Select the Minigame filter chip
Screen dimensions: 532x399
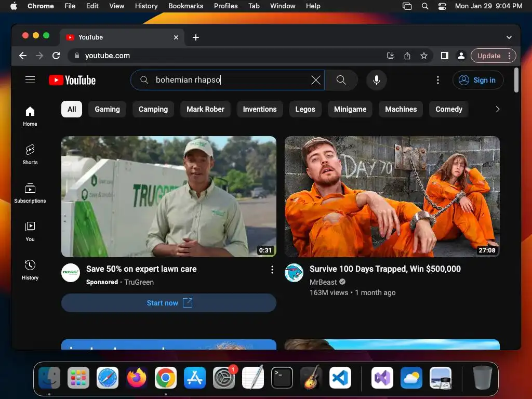pyautogui.click(x=350, y=109)
